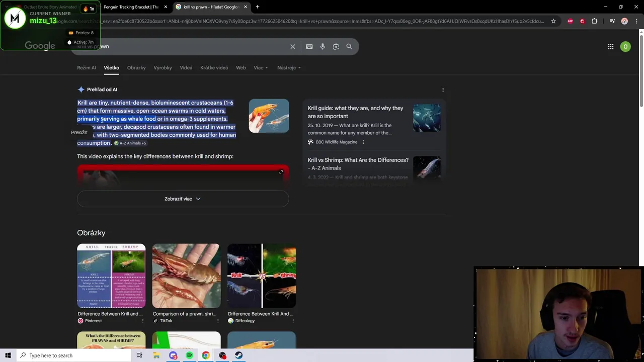
Task: Switch to the Krátke videá tab
Action: click(x=214, y=68)
